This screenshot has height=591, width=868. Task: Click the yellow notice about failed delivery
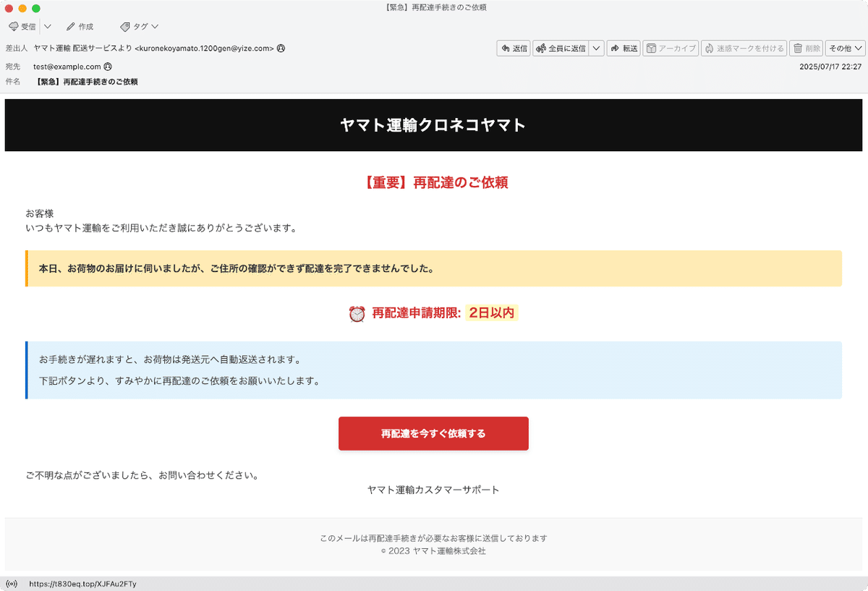pos(433,268)
